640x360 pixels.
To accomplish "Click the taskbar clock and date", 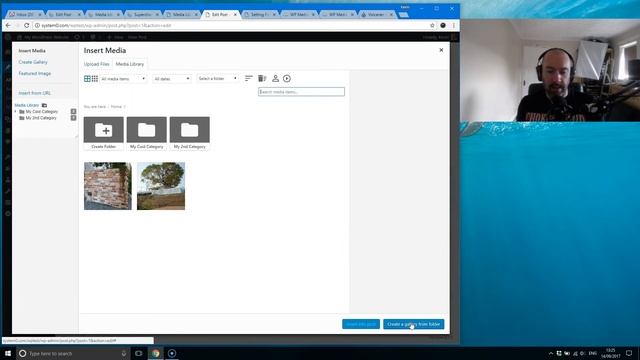I will click(611, 353).
